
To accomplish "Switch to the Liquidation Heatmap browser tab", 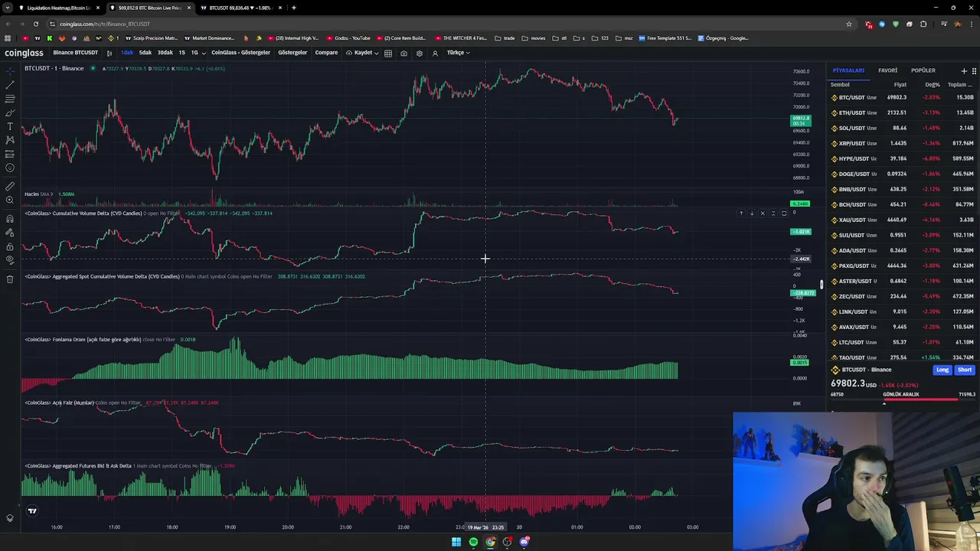I will coord(58,8).
